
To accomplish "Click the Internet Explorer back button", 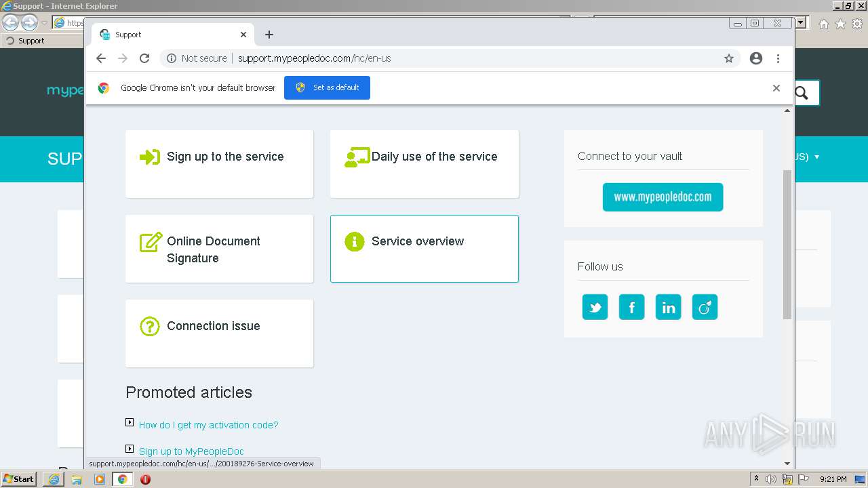I will pyautogui.click(x=11, y=22).
